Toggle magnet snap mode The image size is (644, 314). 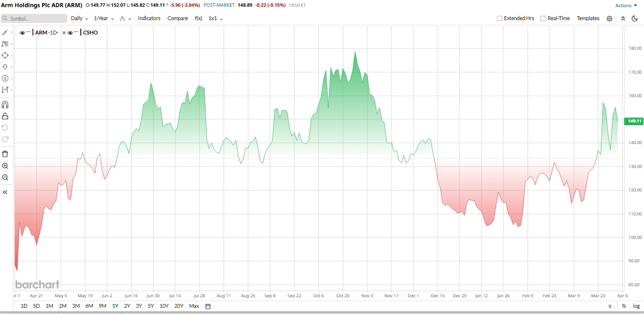click(5, 104)
